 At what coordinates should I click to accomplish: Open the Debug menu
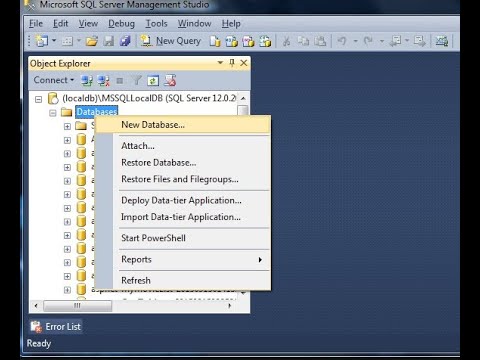[121, 24]
